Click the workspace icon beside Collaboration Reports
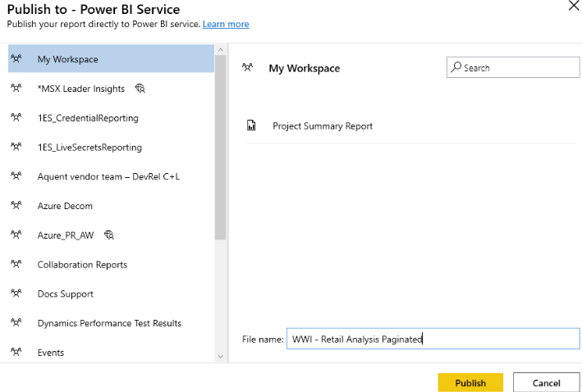This screenshot has height=392, width=582. [x=16, y=264]
